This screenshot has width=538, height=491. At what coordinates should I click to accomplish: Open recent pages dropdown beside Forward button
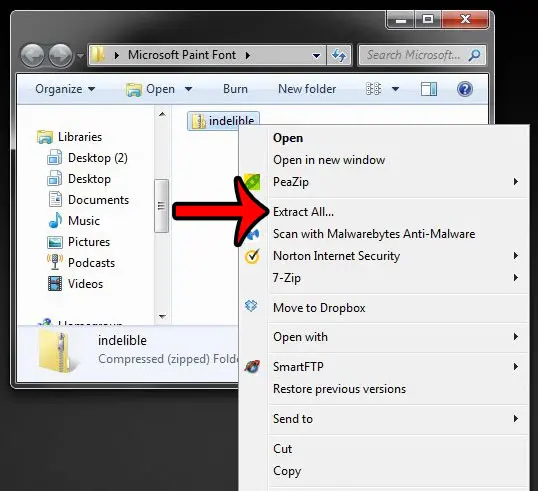(80, 55)
